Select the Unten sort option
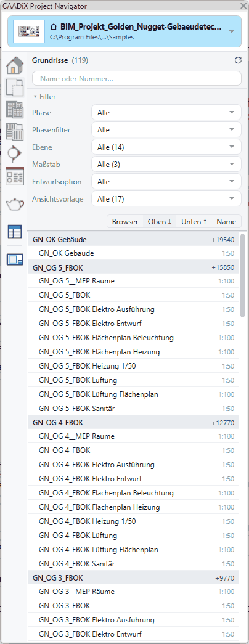This screenshot has height=644, width=249. coord(194,222)
